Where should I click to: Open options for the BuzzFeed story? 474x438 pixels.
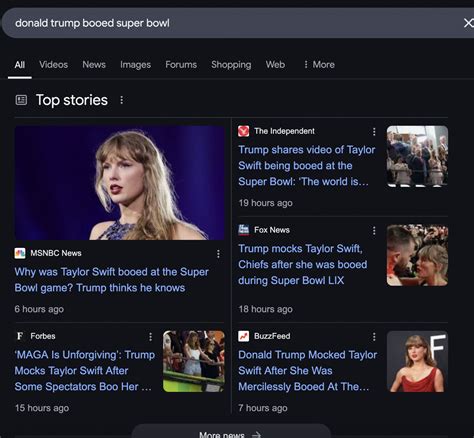click(374, 337)
